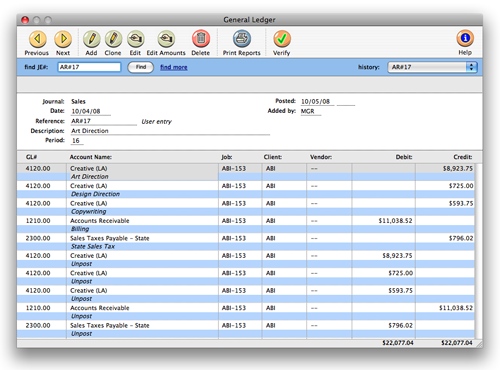Viewport: 500px width, 370px height.
Task: Click the Period field 16
Action: point(77,141)
